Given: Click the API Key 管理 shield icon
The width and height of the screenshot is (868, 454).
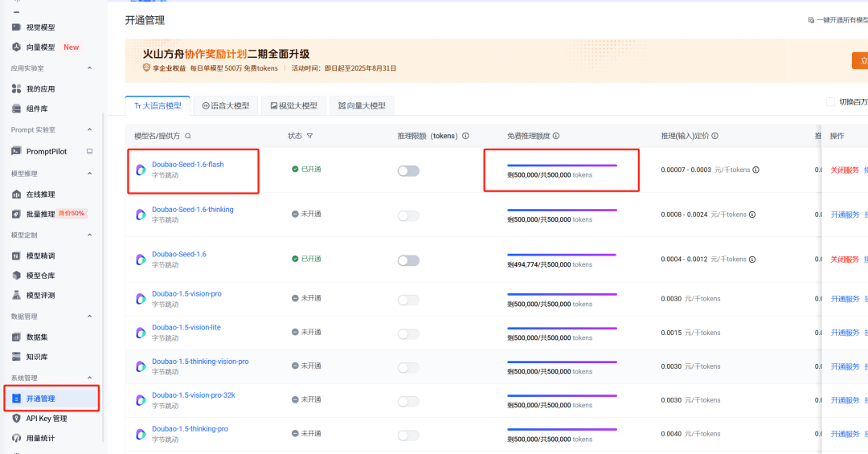Looking at the screenshot, I should 17,419.
